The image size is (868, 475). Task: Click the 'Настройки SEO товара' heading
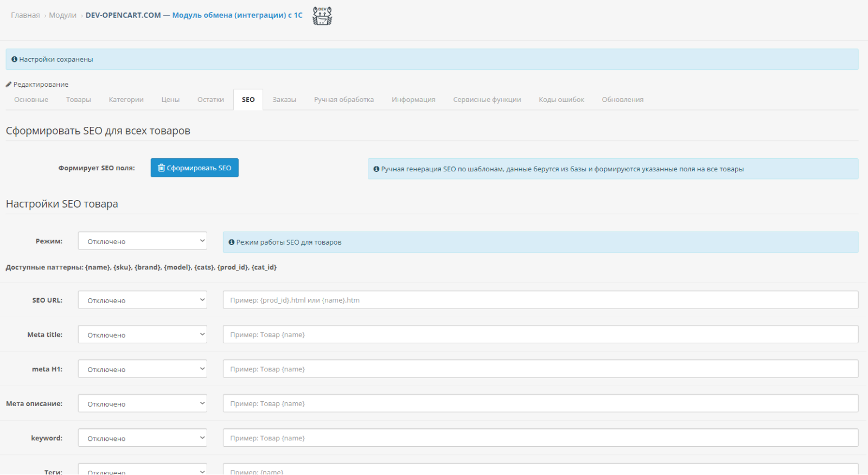click(62, 204)
